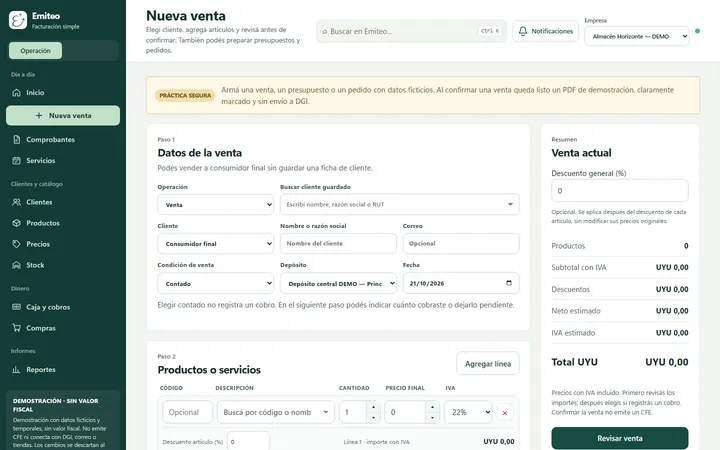The image size is (720, 450).
Task: Remove line 1 with red X
Action: [505, 413]
